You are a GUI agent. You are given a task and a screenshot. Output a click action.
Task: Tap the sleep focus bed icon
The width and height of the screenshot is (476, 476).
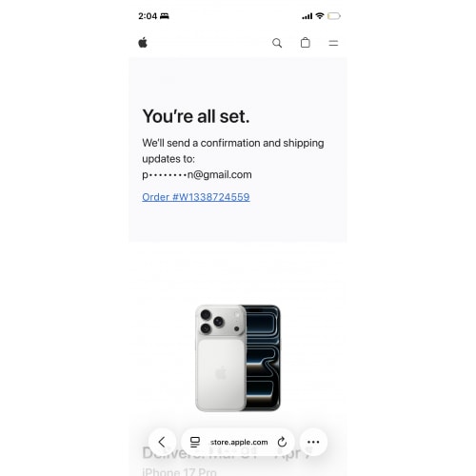(x=165, y=16)
